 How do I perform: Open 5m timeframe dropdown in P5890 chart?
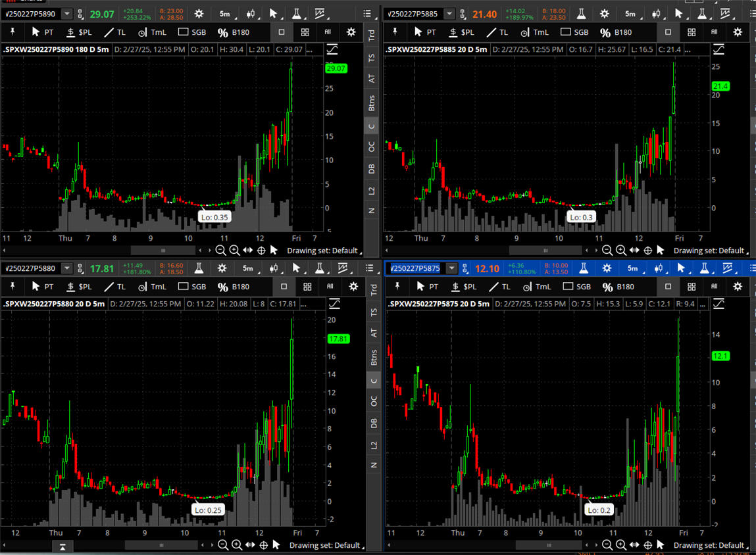[227, 14]
